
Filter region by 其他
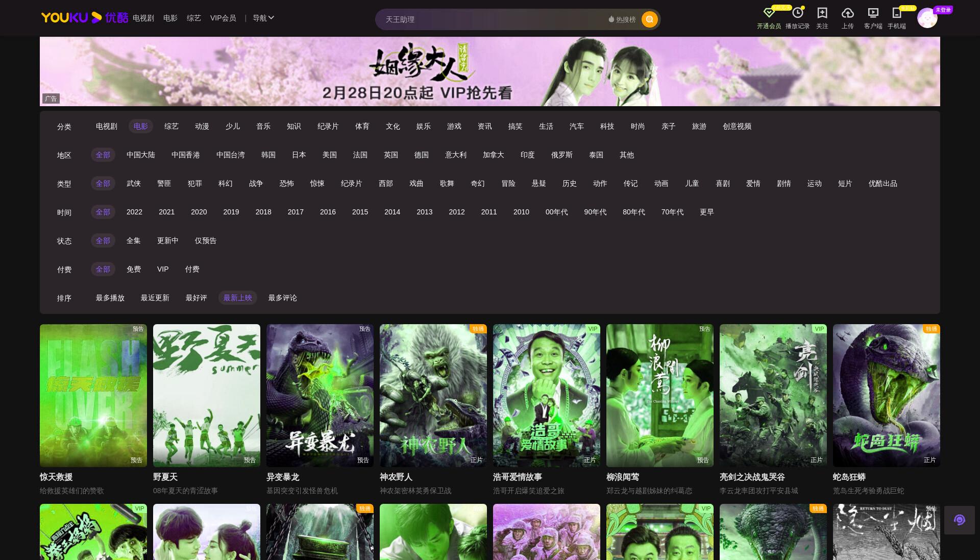point(627,155)
